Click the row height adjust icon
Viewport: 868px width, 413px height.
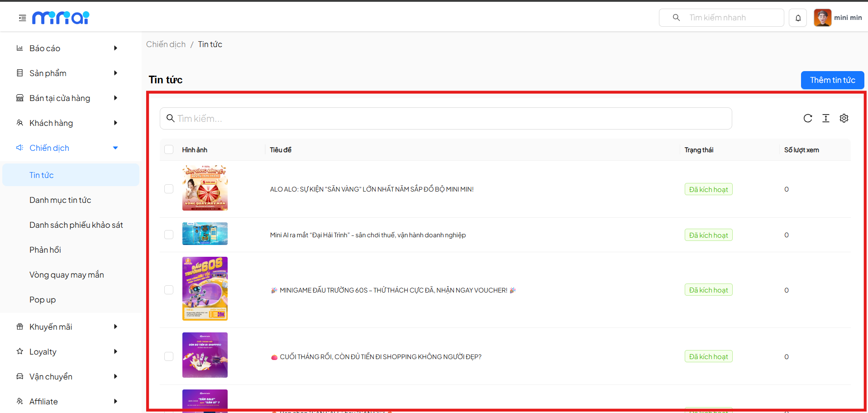tap(825, 118)
